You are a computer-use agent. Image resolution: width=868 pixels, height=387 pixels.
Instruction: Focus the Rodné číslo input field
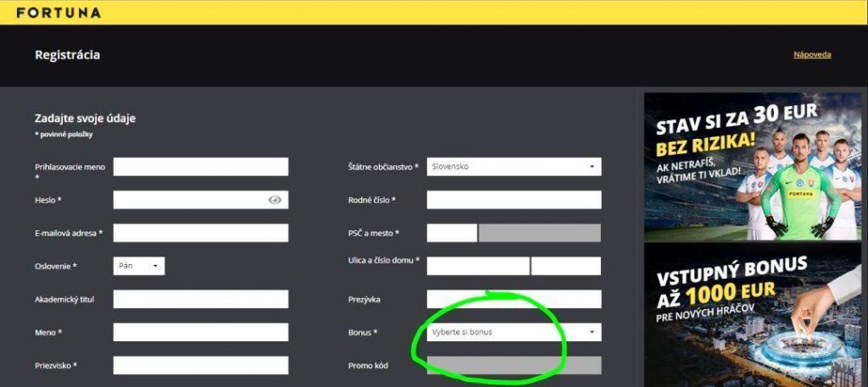click(514, 200)
